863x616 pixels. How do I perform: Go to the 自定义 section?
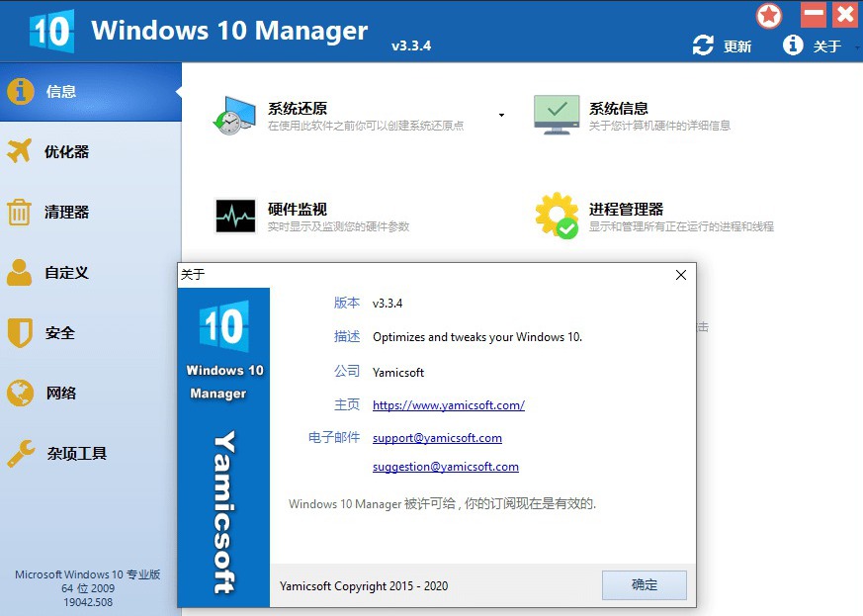click(66, 273)
